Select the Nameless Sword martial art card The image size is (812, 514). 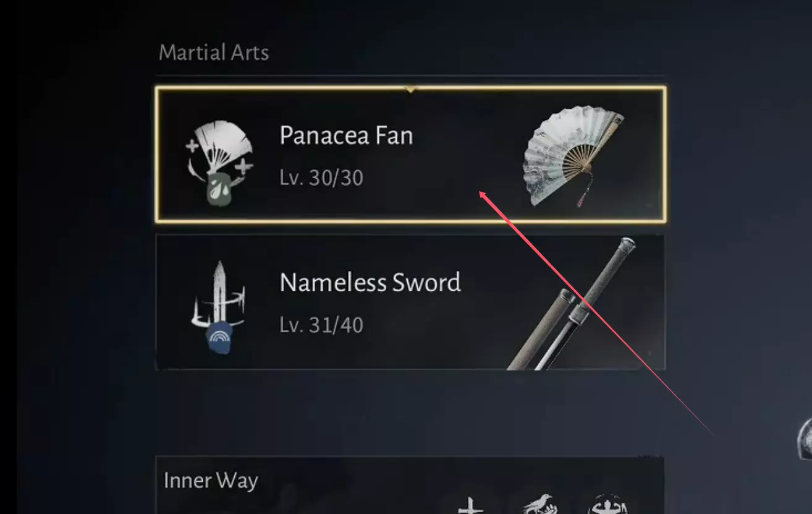(410, 302)
